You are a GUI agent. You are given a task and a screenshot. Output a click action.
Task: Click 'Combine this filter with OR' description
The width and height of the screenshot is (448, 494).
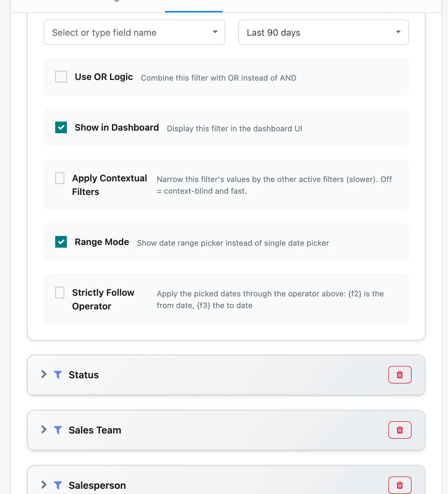(218, 78)
